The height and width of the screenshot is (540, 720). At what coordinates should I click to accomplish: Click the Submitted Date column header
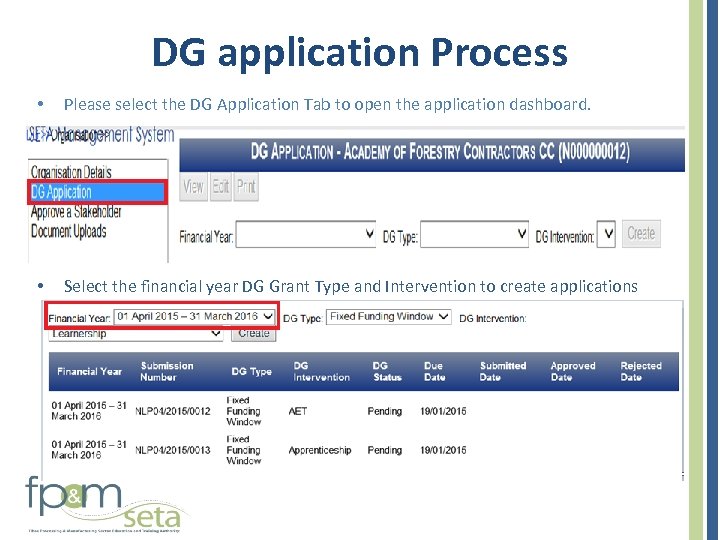[x=503, y=371]
